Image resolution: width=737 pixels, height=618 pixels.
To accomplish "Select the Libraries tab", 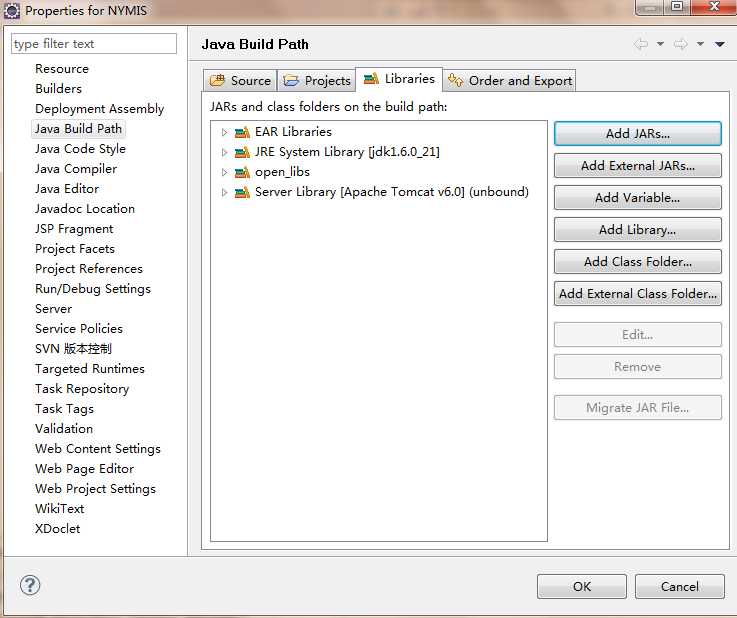I will point(399,79).
